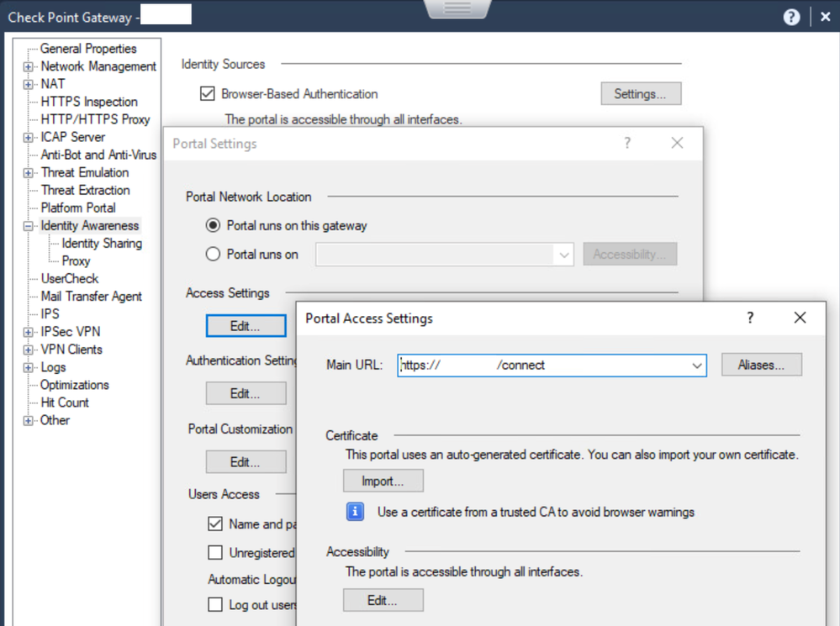Screen dimensions: 840x626
Task: Select General Properties in the tree
Action: pos(88,49)
